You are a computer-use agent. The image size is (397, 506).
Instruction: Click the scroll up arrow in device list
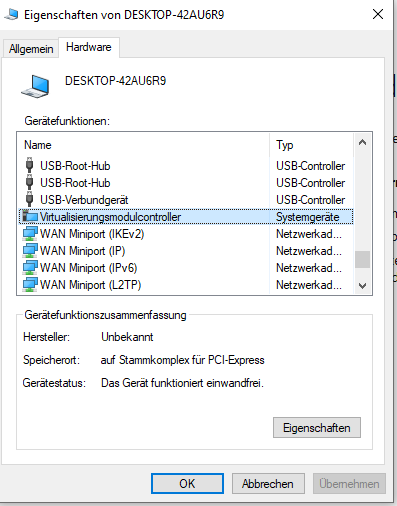tap(362, 143)
